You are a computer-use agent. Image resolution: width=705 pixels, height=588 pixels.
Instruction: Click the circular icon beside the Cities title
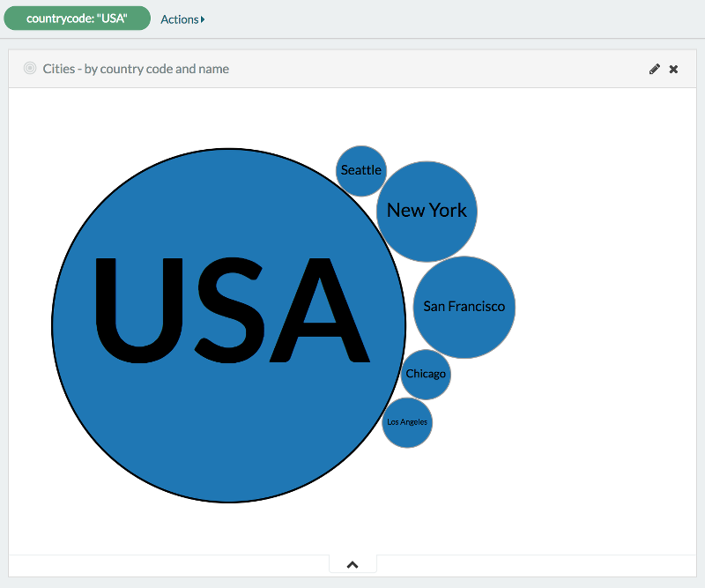point(30,68)
